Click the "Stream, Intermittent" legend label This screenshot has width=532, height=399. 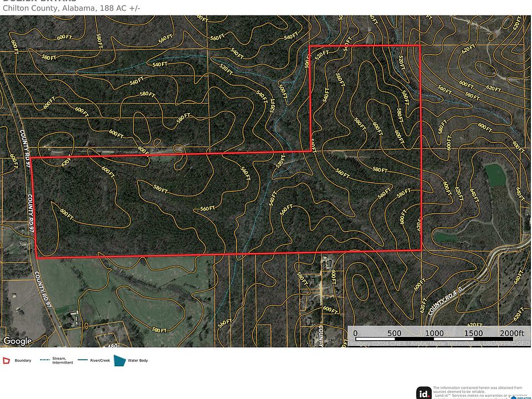pyautogui.click(x=63, y=360)
